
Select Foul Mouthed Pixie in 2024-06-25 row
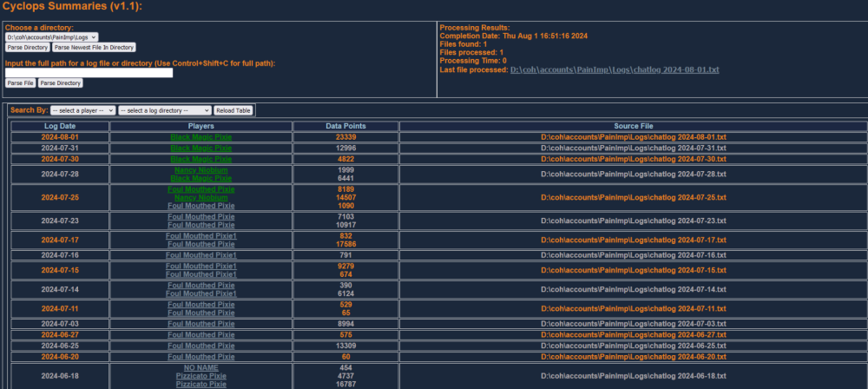coord(201,346)
